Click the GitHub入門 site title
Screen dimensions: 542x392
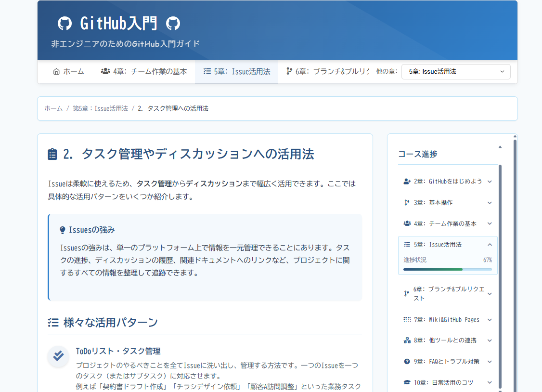click(x=118, y=24)
